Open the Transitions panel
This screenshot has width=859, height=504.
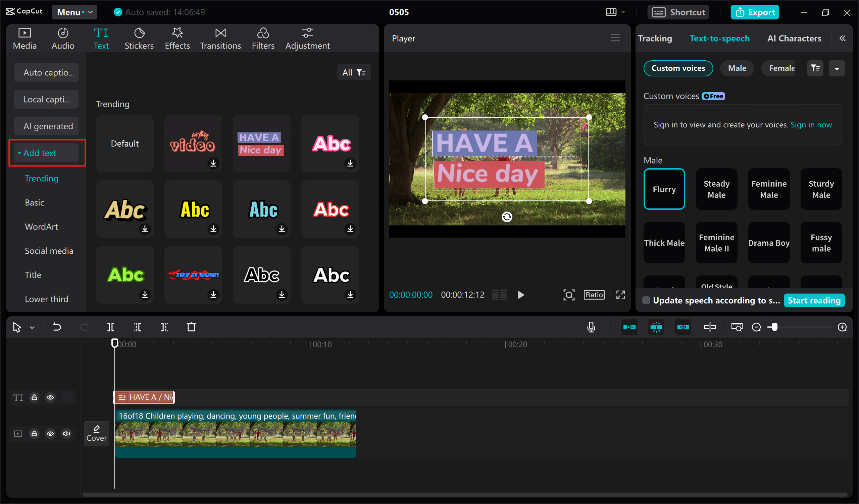(220, 39)
